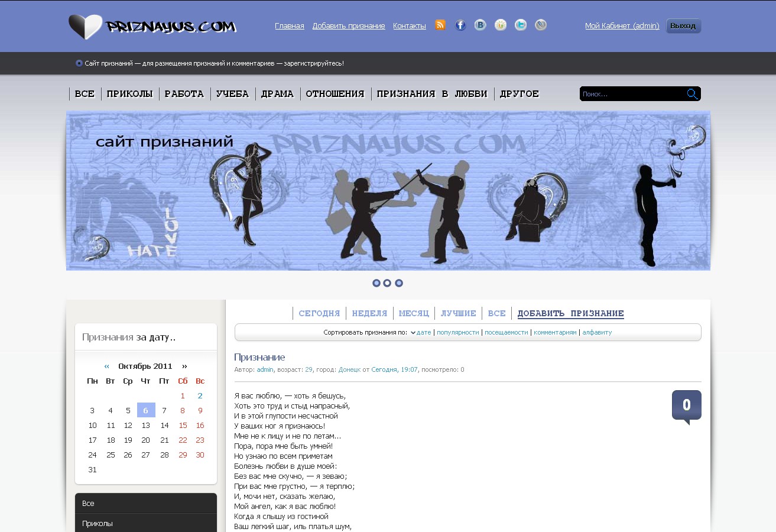Viewport: 776px width, 532px height.
Task: Click the Priznayus.com heart logo
Action: 152,27
